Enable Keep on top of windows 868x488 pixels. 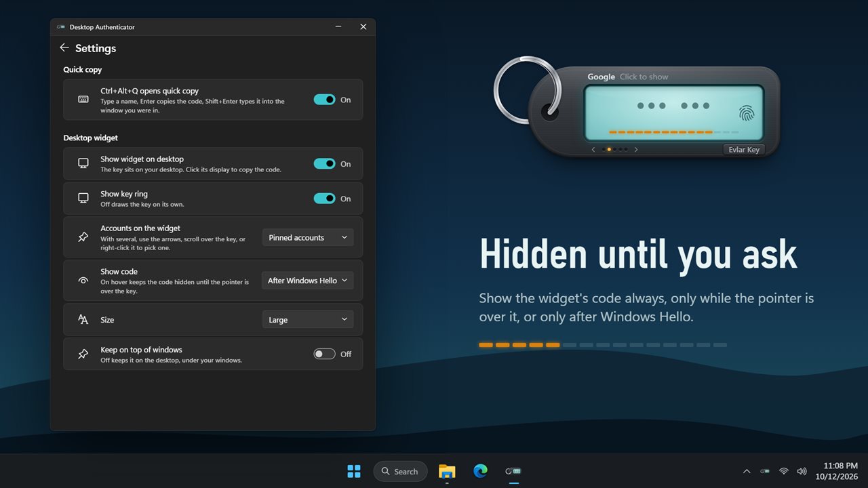[x=325, y=354]
